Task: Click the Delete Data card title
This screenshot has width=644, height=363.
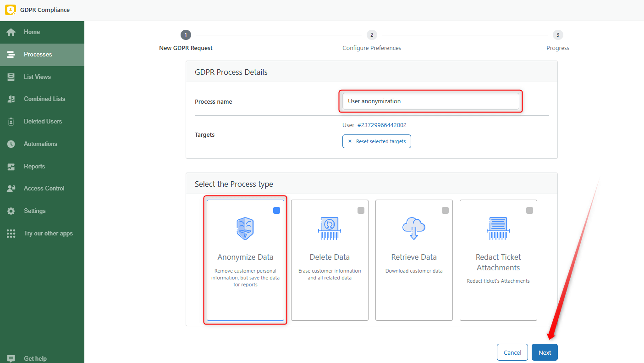Action: pos(330,257)
